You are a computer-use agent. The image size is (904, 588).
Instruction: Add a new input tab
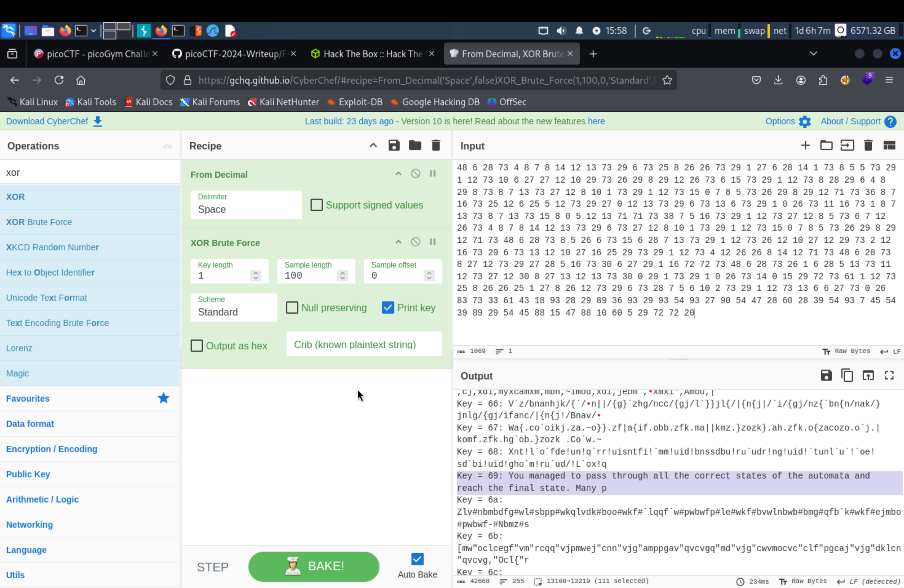tap(805, 145)
